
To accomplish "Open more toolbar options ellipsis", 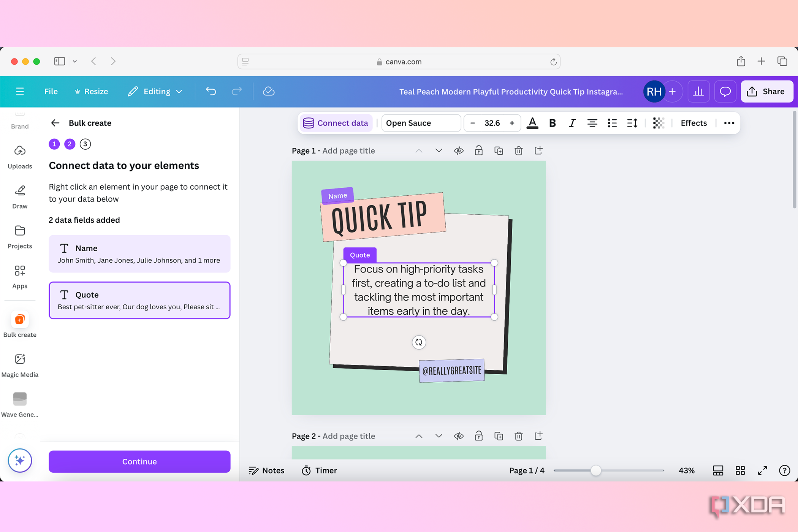I will coord(729,123).
